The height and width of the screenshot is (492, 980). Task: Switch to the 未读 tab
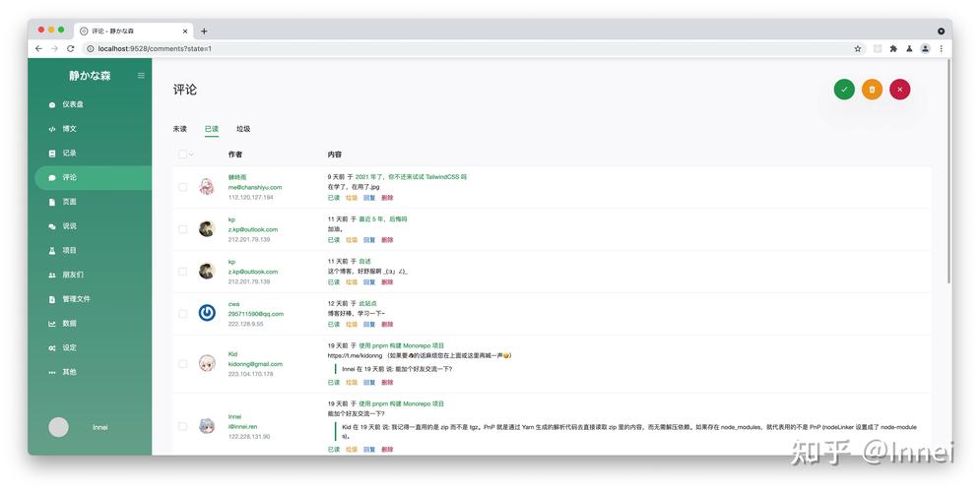(x=180, y=129)
